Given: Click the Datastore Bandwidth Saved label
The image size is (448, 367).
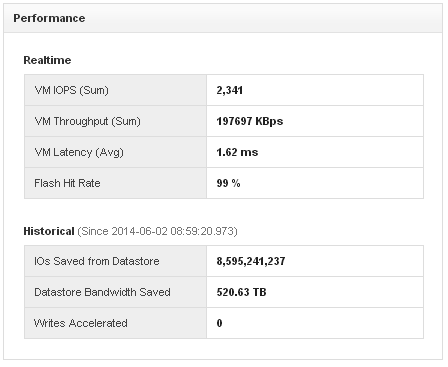Looking at the screenshot, I should 102,292.
